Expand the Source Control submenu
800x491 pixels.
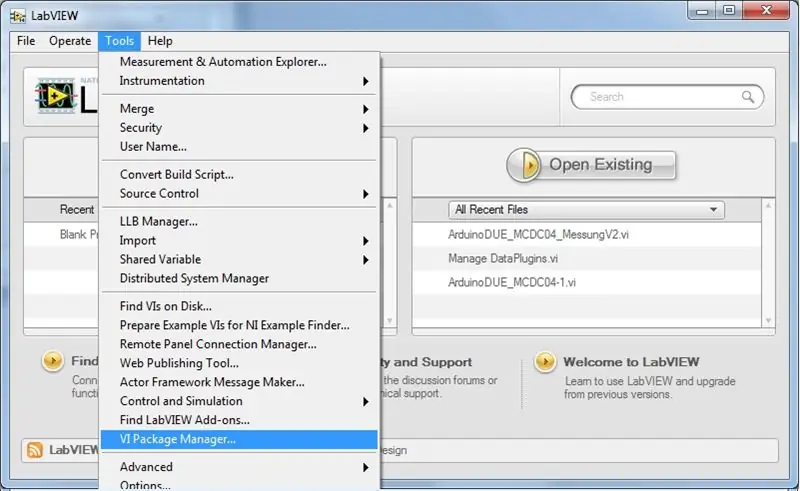point(239,193)
